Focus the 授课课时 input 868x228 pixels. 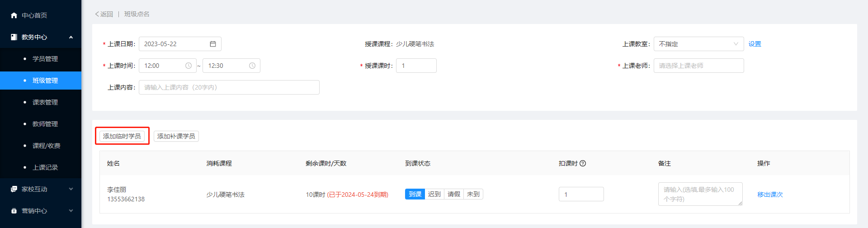(x=416, y=66)
